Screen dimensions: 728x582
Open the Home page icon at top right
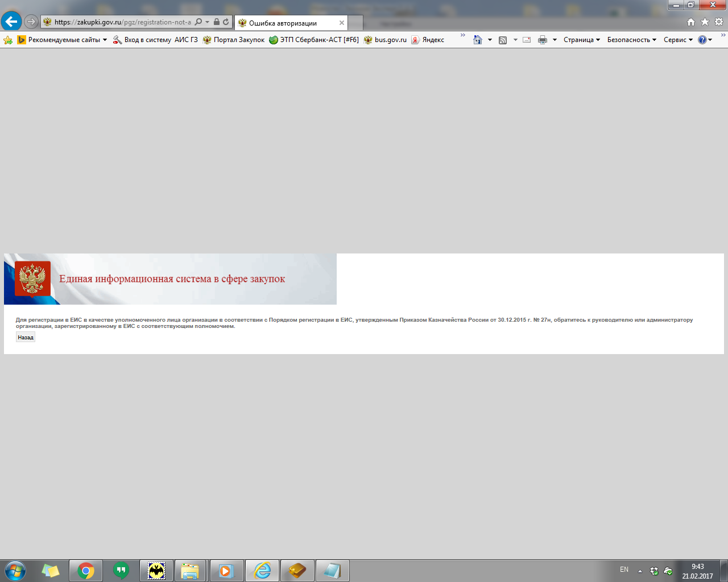click(691, 22)
